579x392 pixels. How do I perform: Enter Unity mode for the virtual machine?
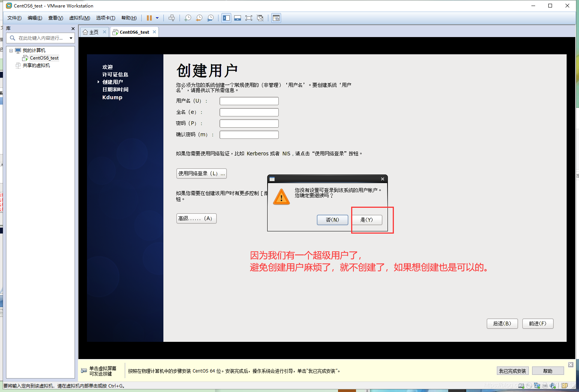[x=260, y=18]
